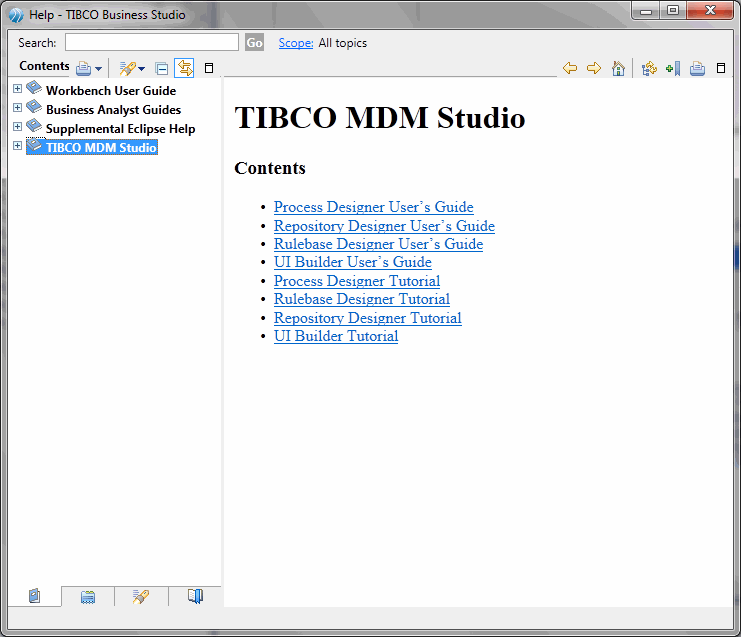Open UI Builder Tutorial link
The height and width of the screenshot is (637, 741).
coord(336,336)
